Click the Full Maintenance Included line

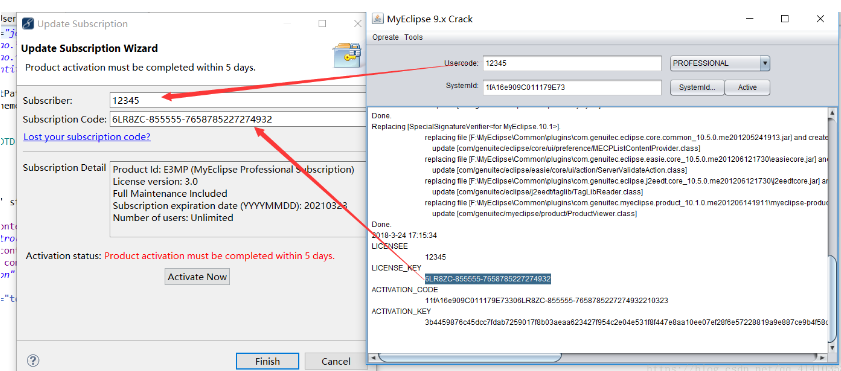tap(170, 194)
